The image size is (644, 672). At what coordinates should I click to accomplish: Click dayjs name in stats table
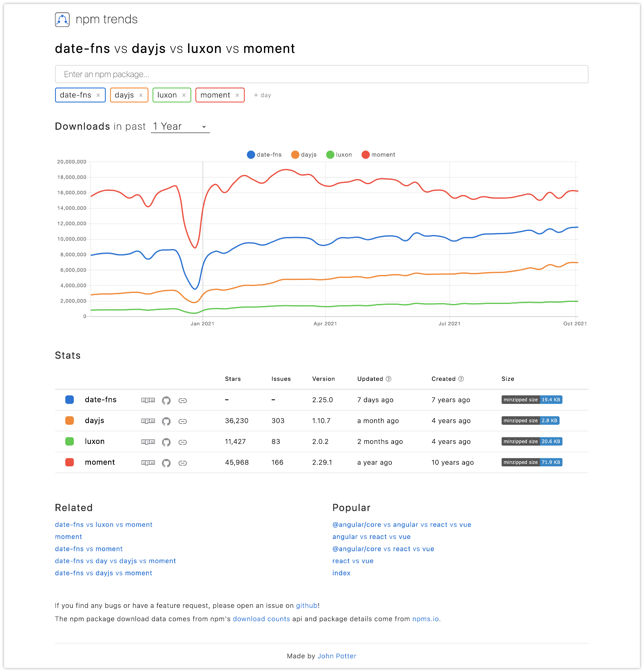tap(95, 421)
